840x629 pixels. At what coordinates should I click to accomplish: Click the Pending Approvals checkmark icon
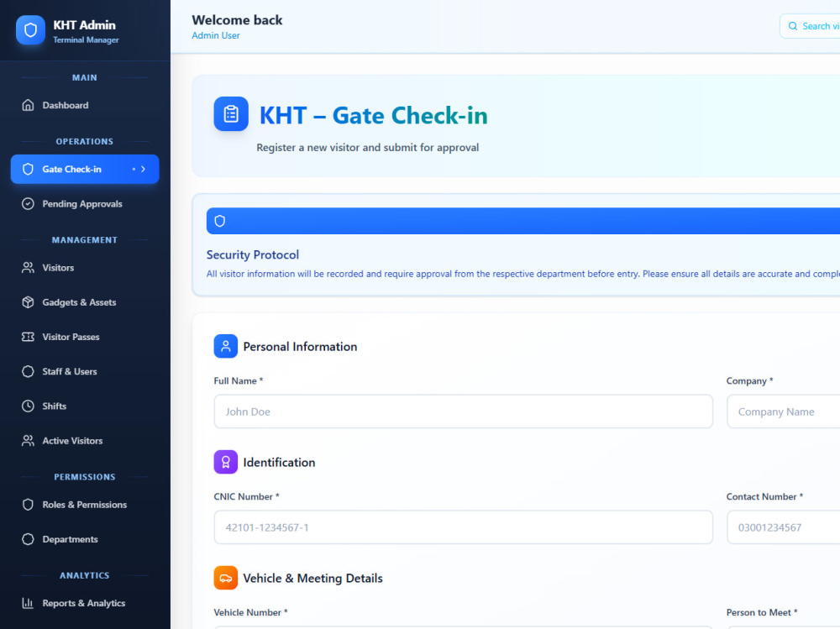pos(28,204)
